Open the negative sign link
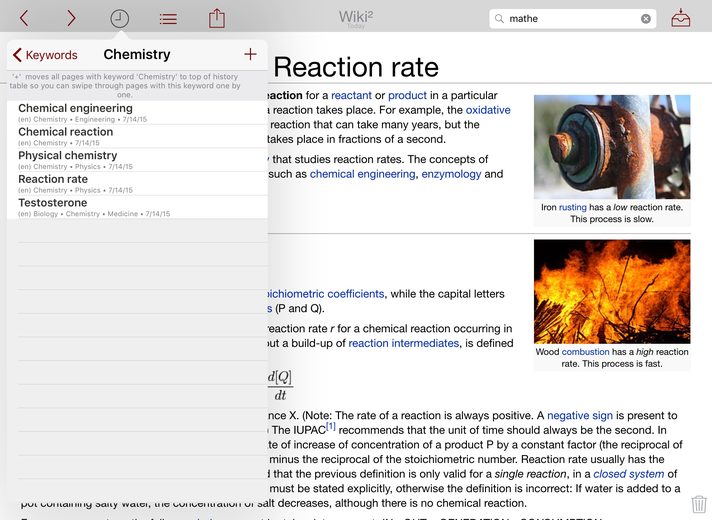 click(579, 415)
